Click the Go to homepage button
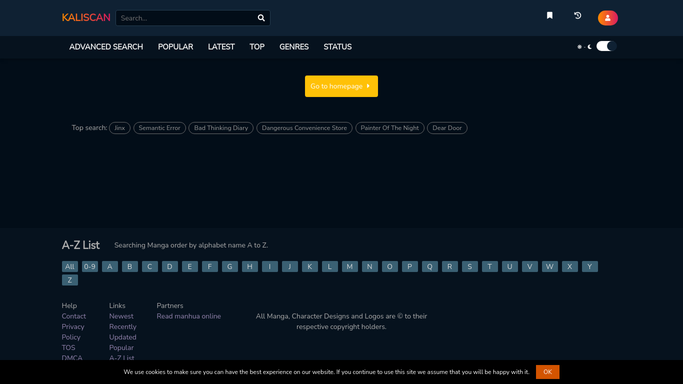The height and width of the screenshot is (384, 683). coord(341,86)
